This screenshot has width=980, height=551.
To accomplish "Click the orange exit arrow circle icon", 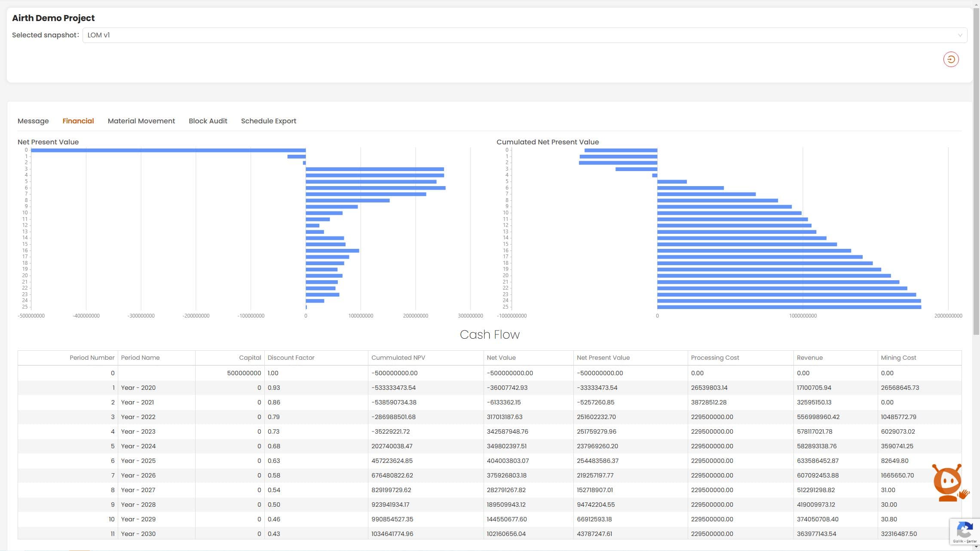I will 951,59.
